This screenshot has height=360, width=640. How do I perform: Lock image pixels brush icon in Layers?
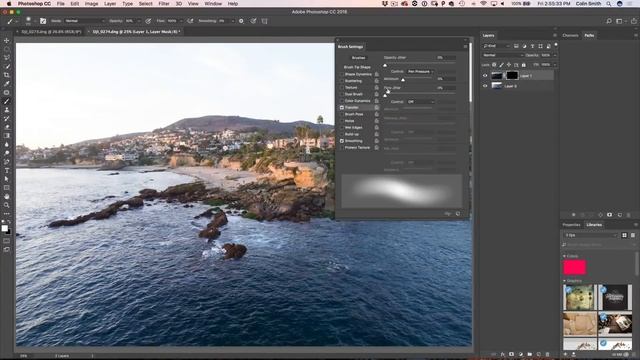click(501, 65)
